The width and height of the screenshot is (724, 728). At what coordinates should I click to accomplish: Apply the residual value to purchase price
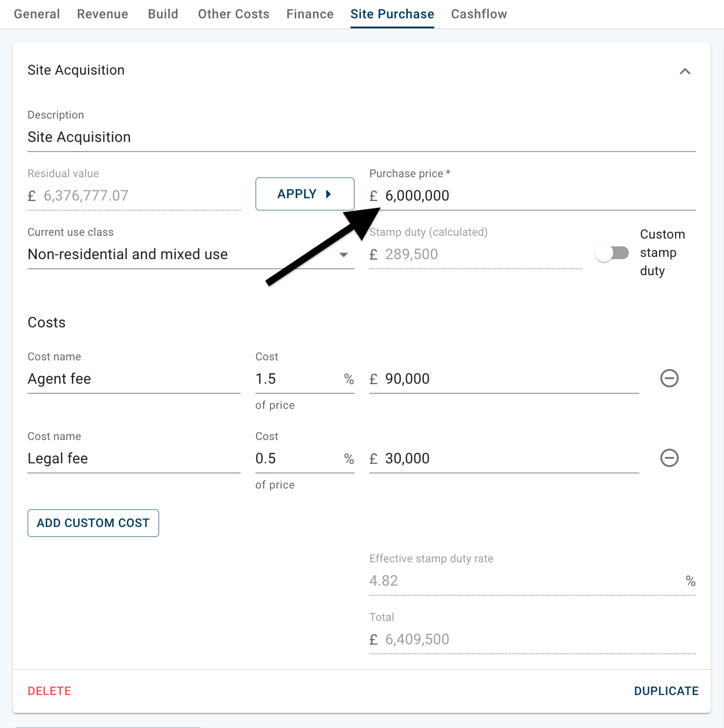tap(305, 194)
